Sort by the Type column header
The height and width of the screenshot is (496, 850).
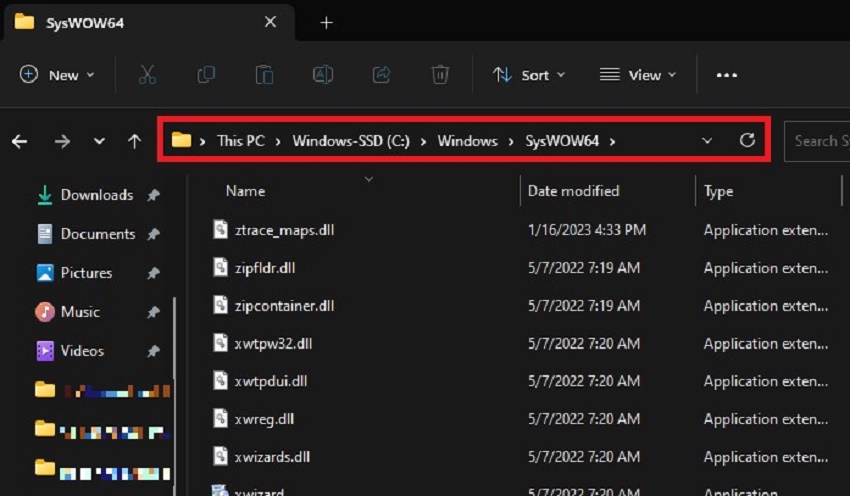pos(718,191)
